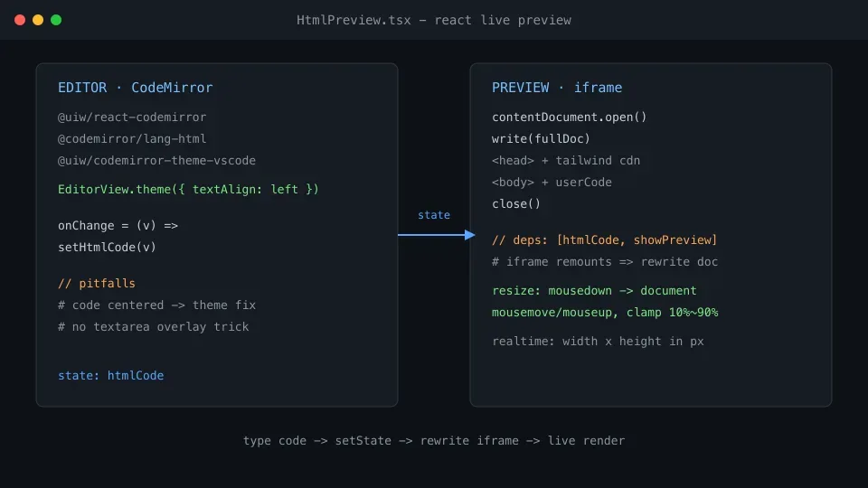Click the title 'HtmlPreview.tsx – react live preview'

433,21
